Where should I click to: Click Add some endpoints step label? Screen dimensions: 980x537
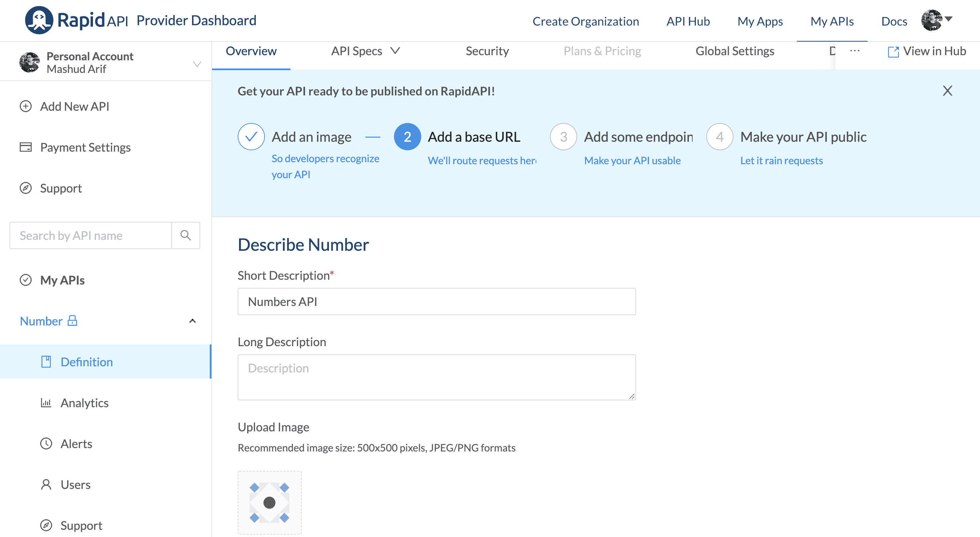[x=638, y=137]
